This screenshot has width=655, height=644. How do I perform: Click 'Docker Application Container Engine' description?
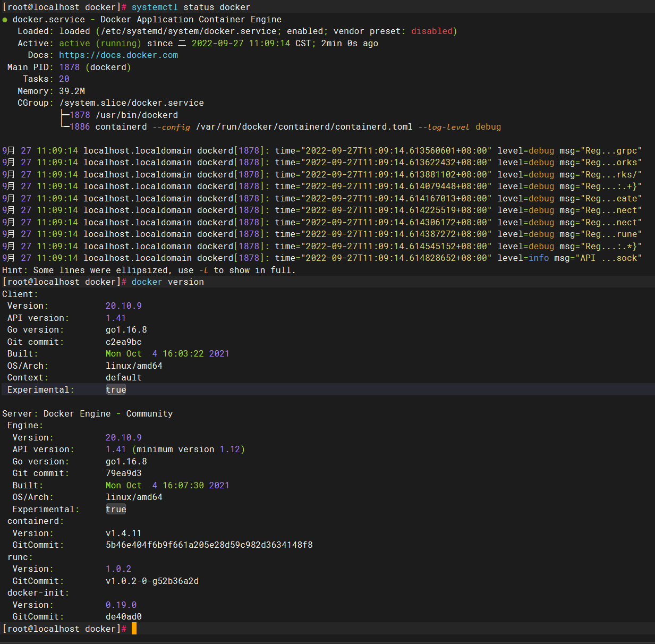(x=191, y=20)
